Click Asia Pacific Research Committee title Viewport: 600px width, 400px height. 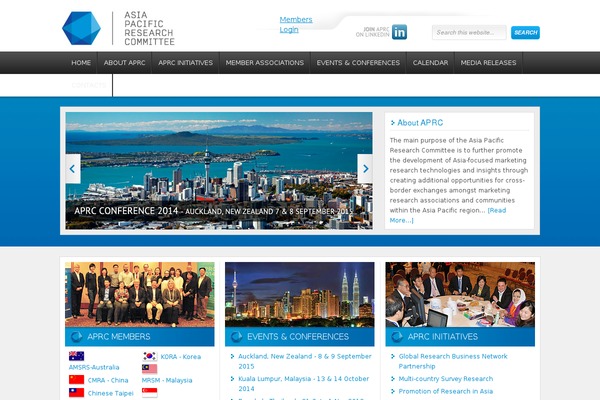[x=149, y=28]
